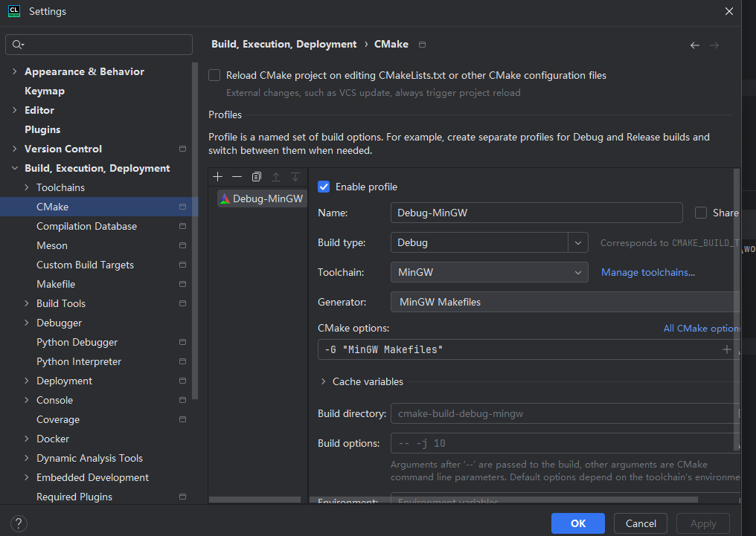Click the Name field containing Debug-MinGW
This screenshot has width=756, height=536.
[536, 213]
